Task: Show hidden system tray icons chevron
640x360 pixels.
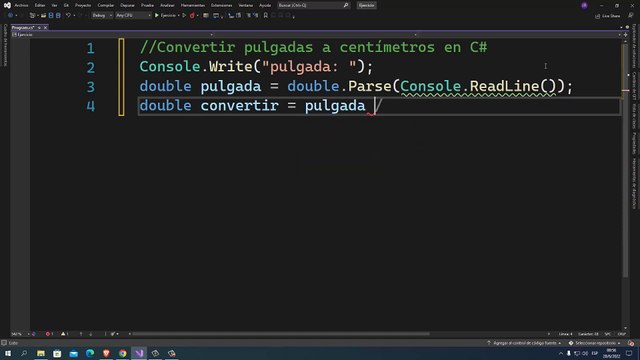Action: point(561,353)
